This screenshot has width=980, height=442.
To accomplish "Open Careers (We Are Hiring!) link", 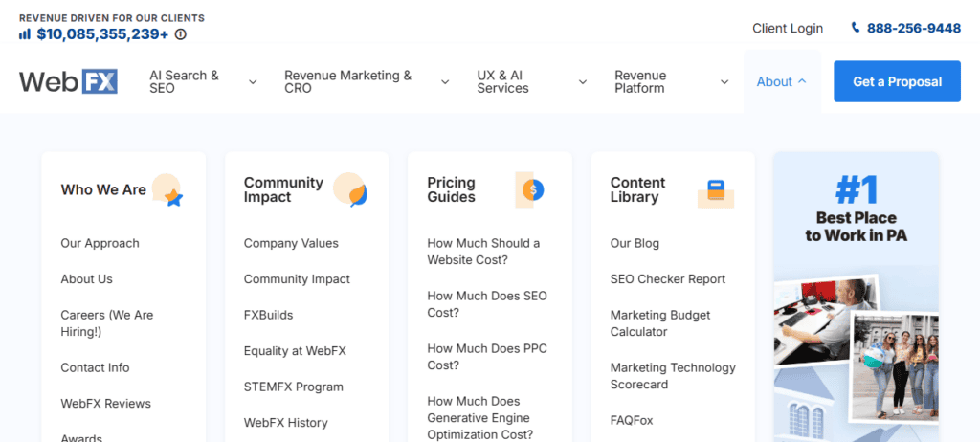I will [x=107, y=323].
